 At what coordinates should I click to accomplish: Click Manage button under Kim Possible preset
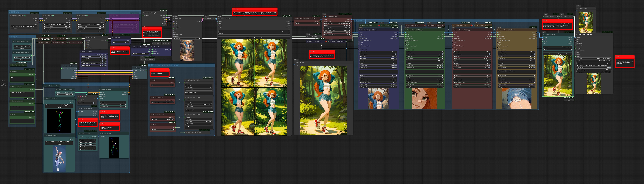coord(22,48)
